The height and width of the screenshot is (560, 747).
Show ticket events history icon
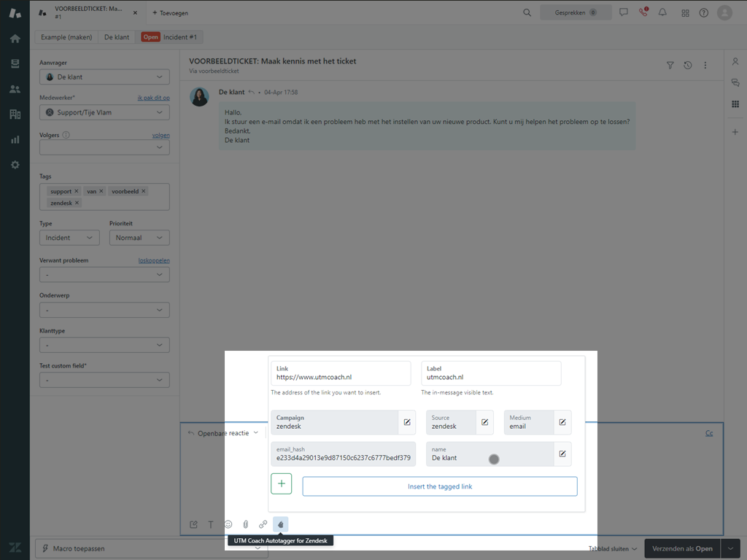(x=688, y=66)
